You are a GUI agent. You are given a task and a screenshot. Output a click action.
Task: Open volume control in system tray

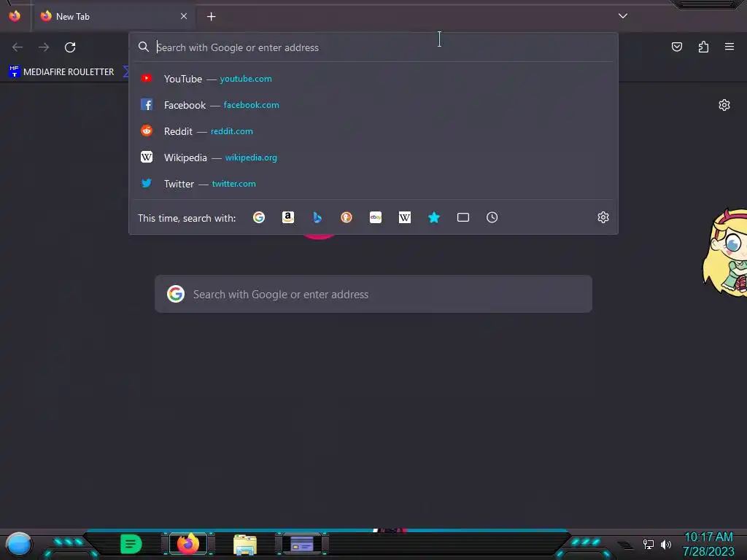coord(666,544)
